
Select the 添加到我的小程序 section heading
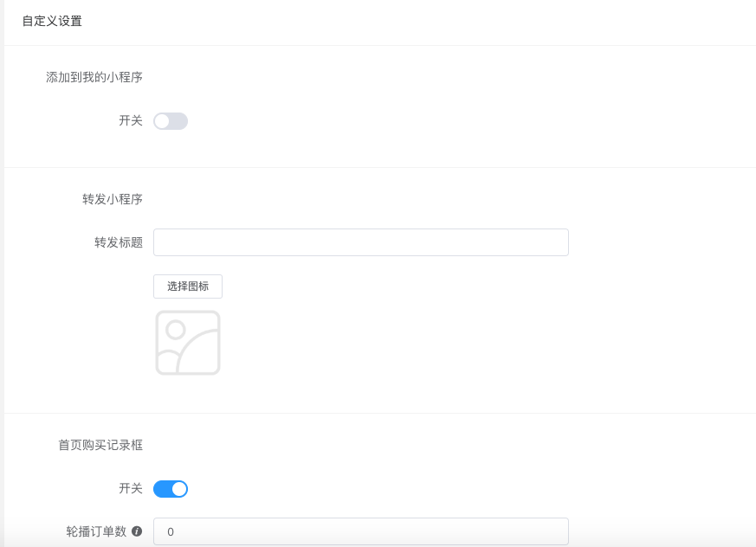tap(94, 77)
